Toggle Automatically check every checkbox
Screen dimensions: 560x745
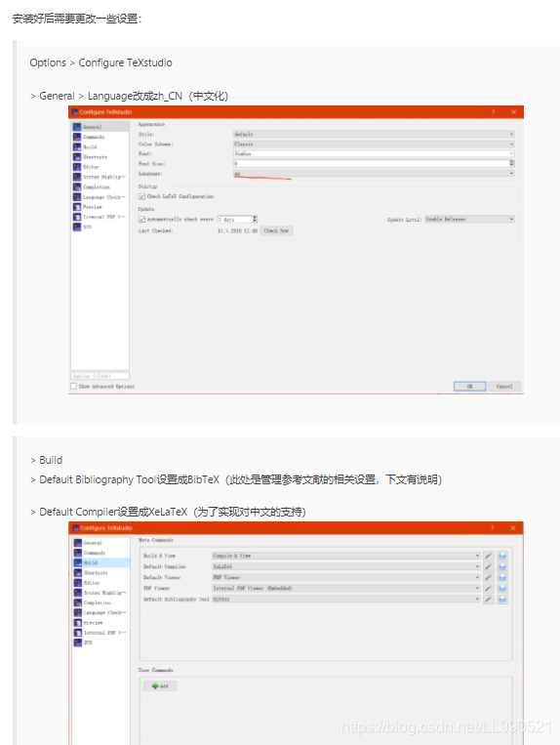141,219
